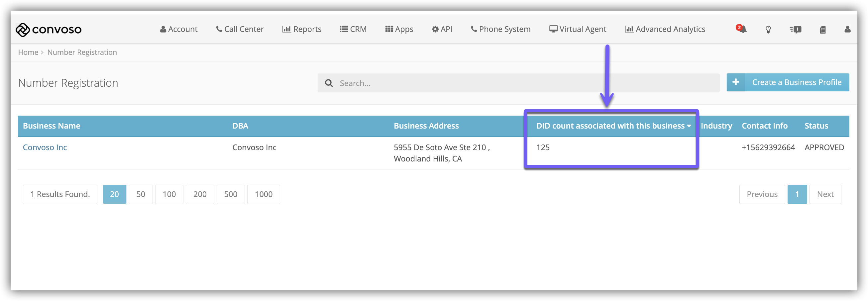The image size is (868, 301).
Task: Focus the Search input field
Action: coord(526,83)
